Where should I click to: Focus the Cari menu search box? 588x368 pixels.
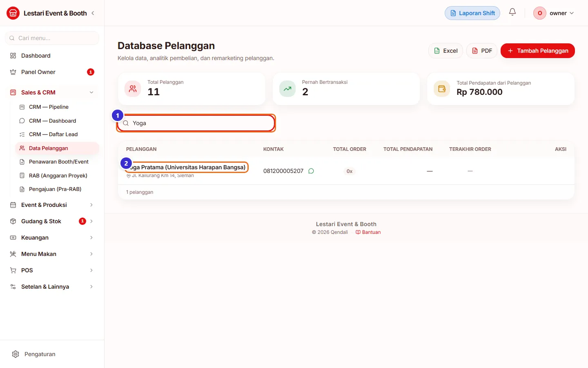tap(52, 38)
